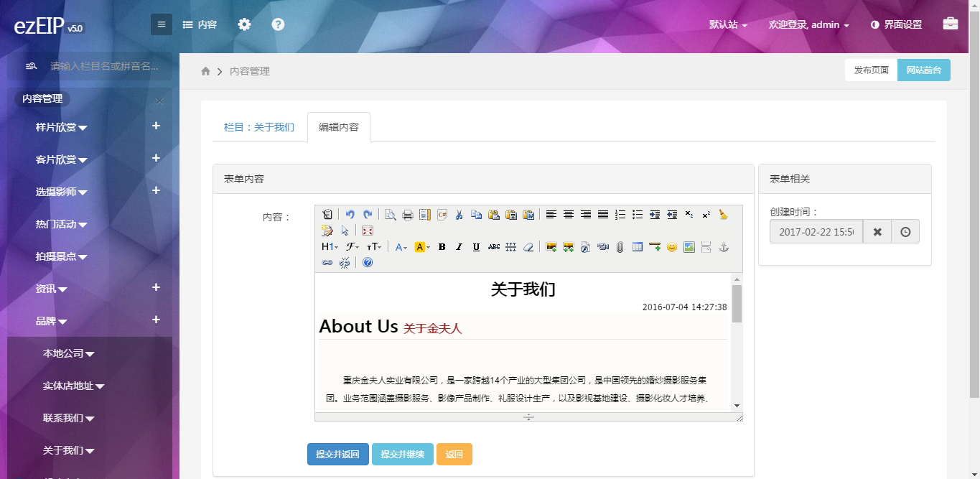
Task: Toggle fullscreen editor mode
Action: [368, 230]
